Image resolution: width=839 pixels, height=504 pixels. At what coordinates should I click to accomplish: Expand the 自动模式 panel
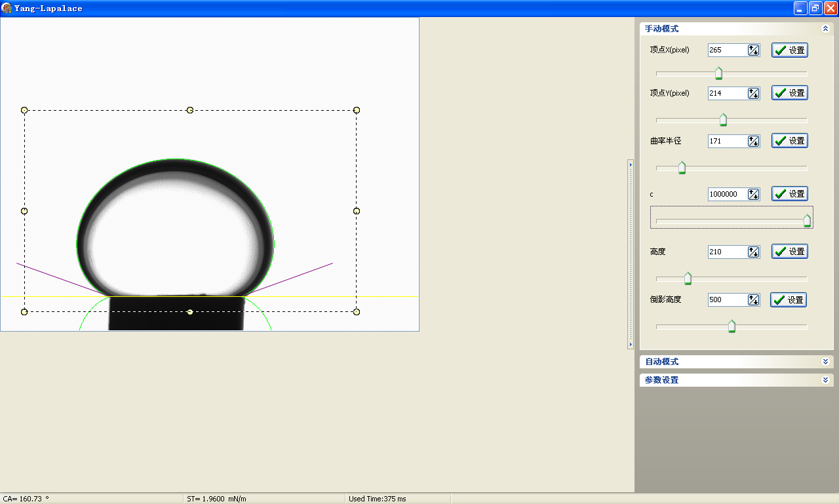(x=825, y=362)
